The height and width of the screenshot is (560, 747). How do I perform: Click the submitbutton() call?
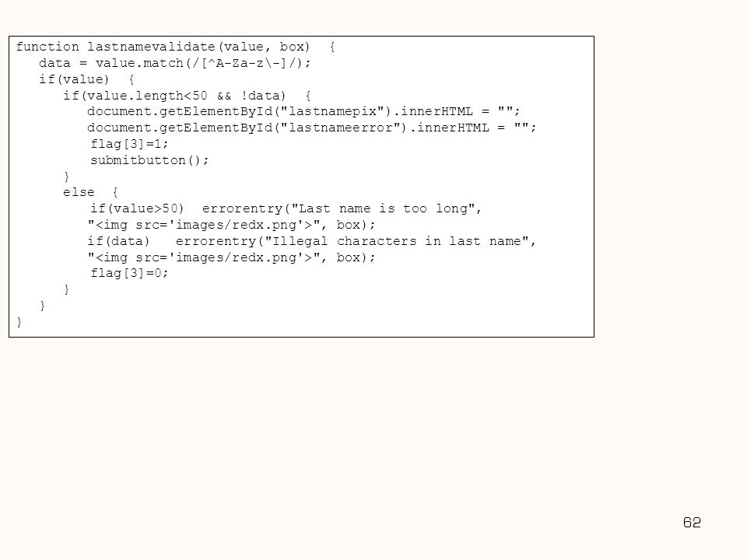tap(149, 160)
